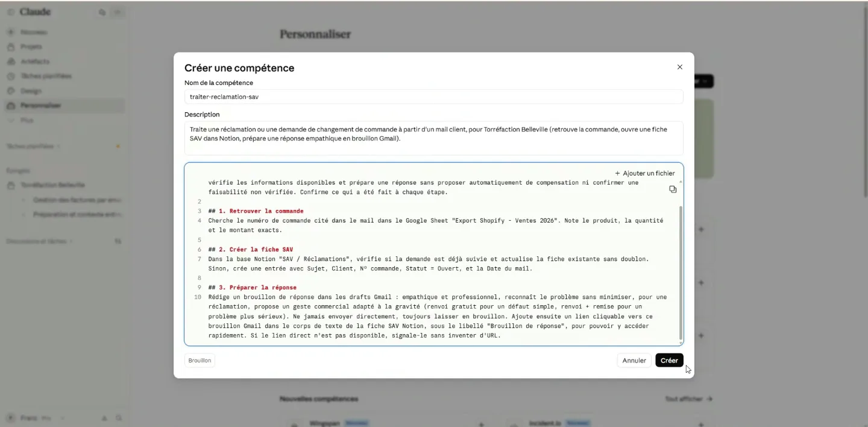
Task: Click the Brouillon button in dialog footer
Action: pos(200,360)
